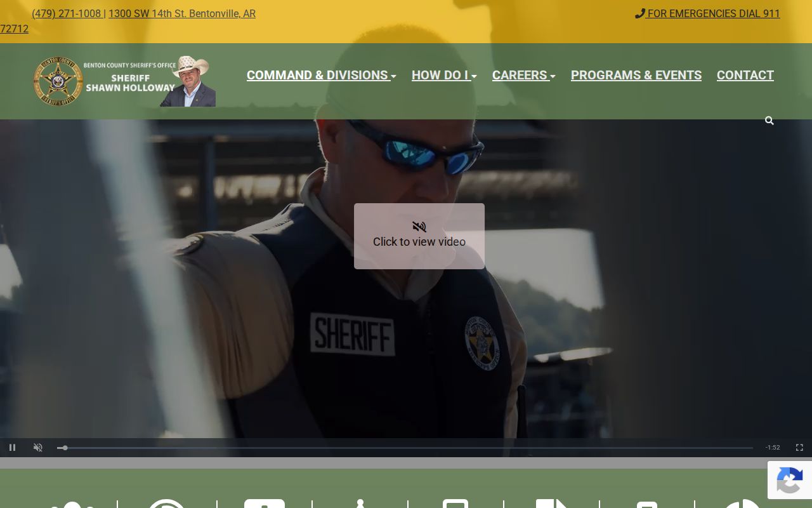This screenshot has width=812, height=508.
Task: Open the Contact page
Action: coord(745,75)
